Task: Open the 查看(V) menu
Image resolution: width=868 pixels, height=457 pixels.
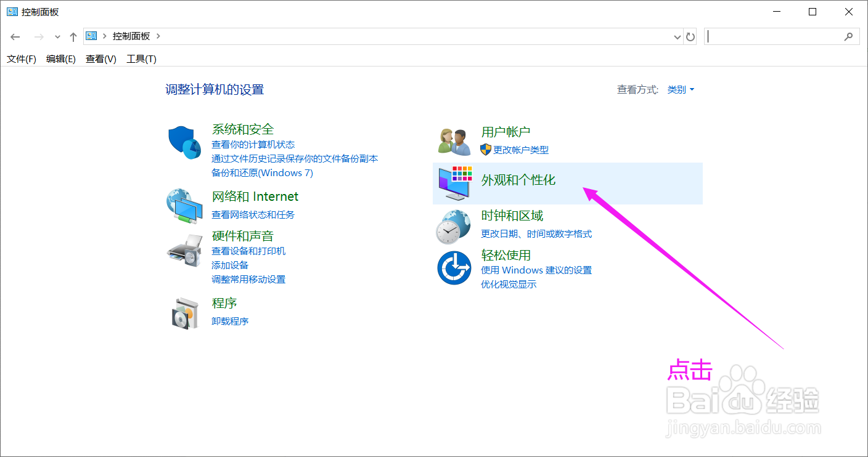Action: (100, 59)
